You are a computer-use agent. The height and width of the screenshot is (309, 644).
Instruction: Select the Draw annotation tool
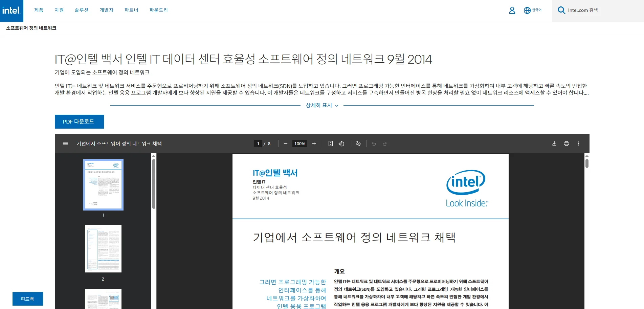(358, 144)
